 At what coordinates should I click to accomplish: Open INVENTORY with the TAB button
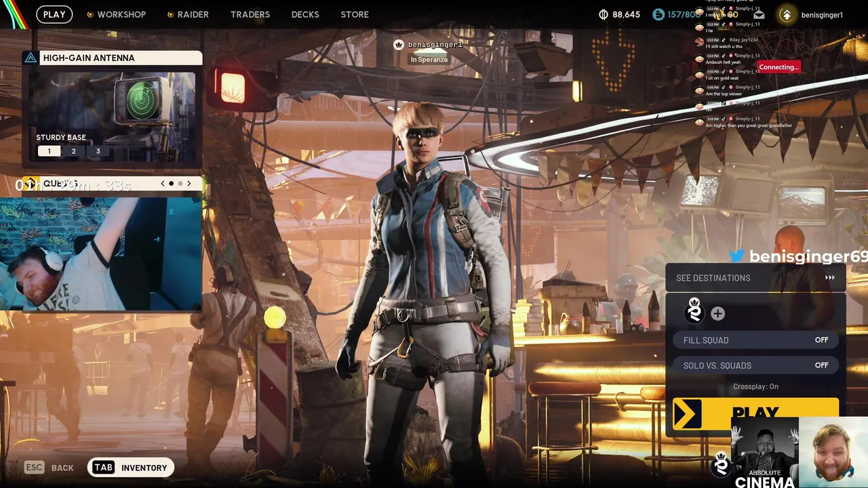click(131, 468)
